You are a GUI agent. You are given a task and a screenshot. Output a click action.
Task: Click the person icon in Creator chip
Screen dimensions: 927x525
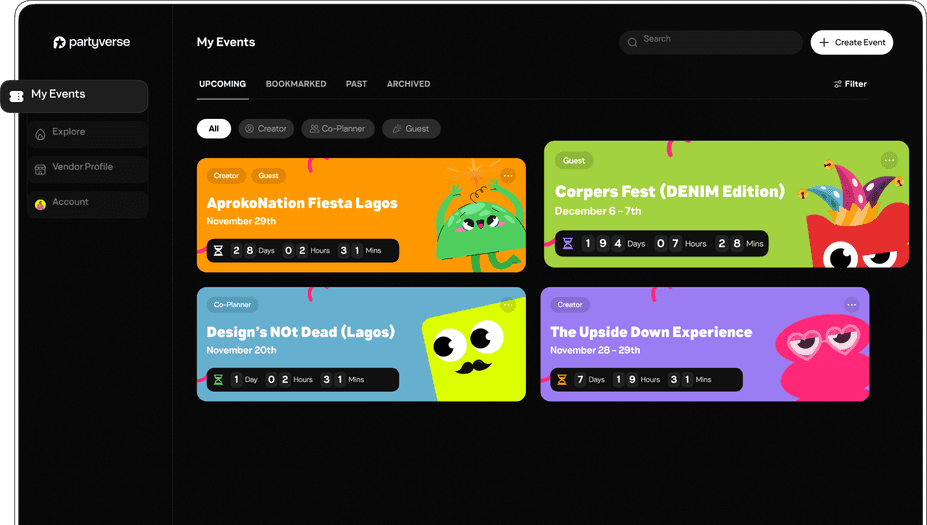click(249, 128)
